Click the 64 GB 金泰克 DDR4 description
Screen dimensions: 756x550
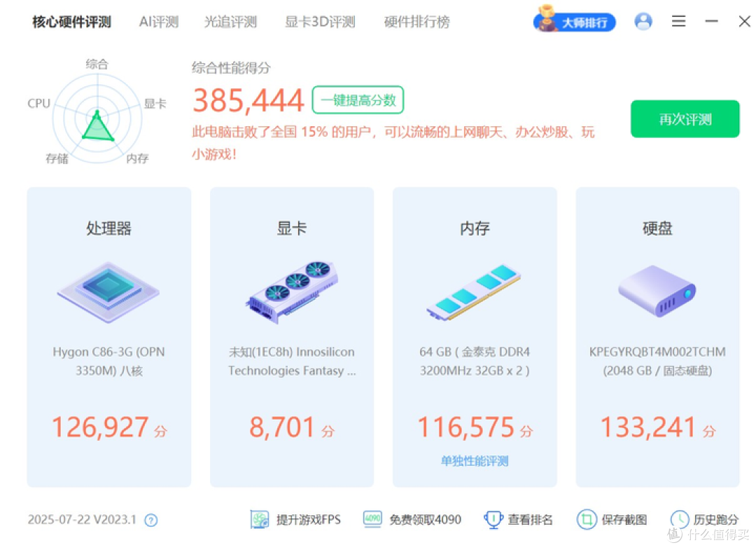pyautogui.click(x=475, y=362)
